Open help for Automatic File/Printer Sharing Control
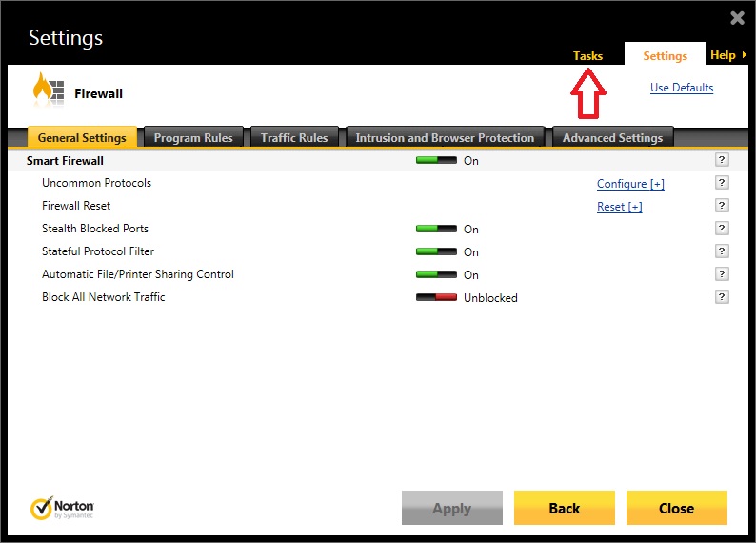This screenshot has width=756, height=543. pos(722,274)
